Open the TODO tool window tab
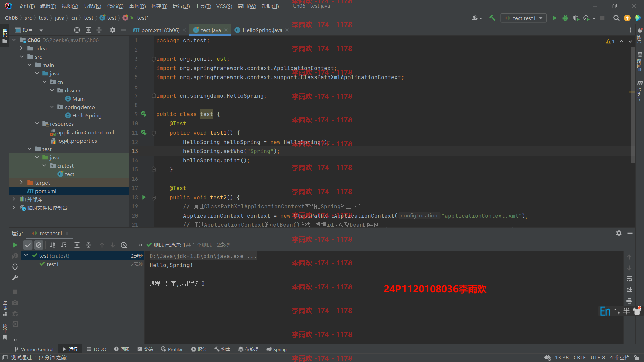 click(x=96, y=349)
